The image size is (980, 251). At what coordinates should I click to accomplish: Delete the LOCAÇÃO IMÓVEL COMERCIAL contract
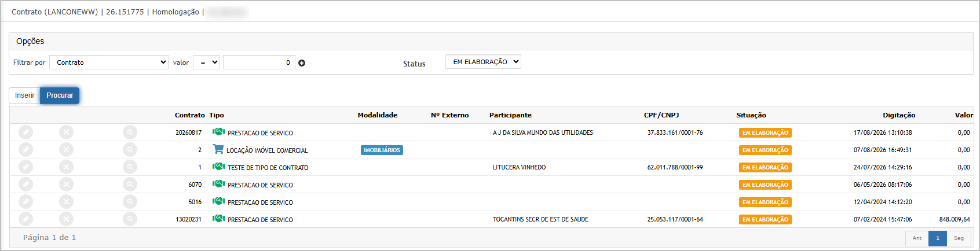pyautogui.click(x=66, y=150)
